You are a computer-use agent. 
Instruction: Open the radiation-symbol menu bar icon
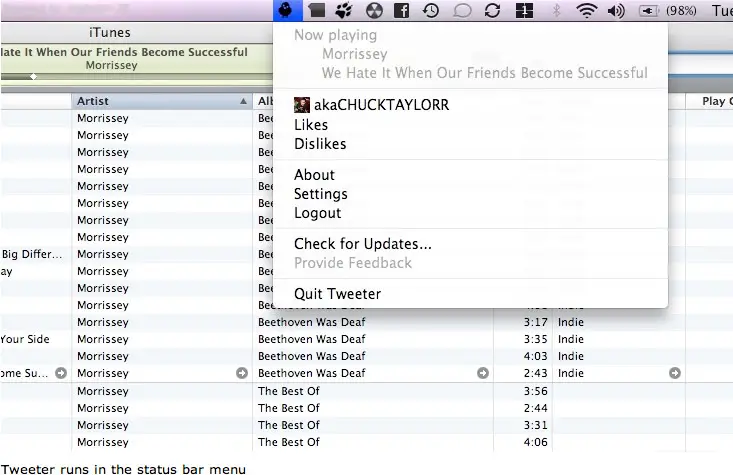[x=374, y=10]
